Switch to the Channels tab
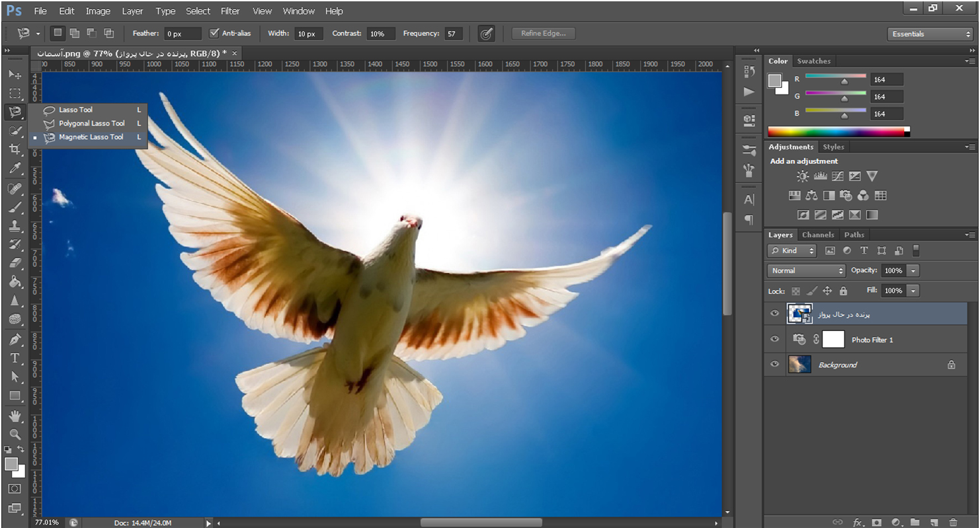The width and height of the screenshot is (980, 528). 818,235
